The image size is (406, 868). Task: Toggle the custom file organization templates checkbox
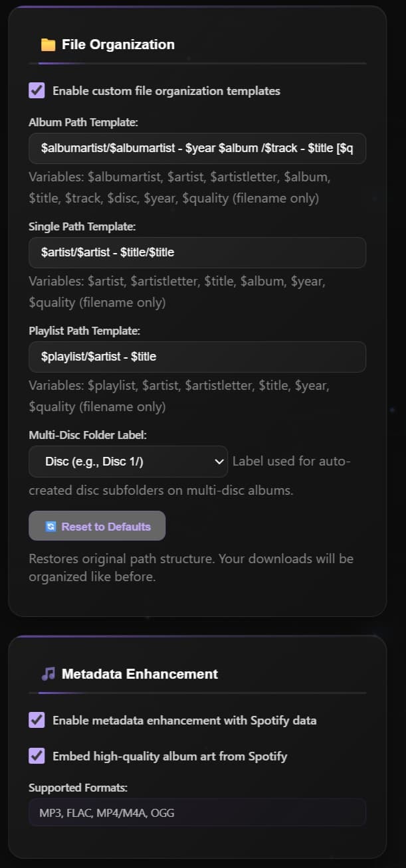(37, 90)
